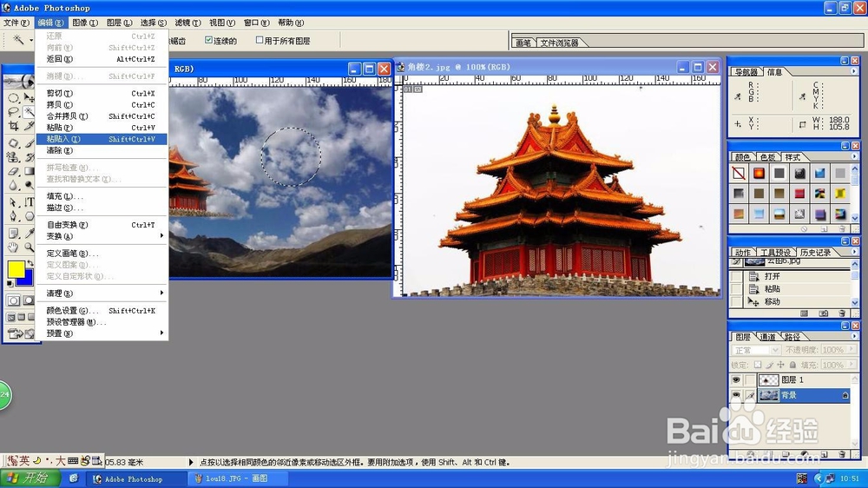Screen dimensions: 868x488
Task: Toggle the 连续的 checkbox
Action: 208,40
